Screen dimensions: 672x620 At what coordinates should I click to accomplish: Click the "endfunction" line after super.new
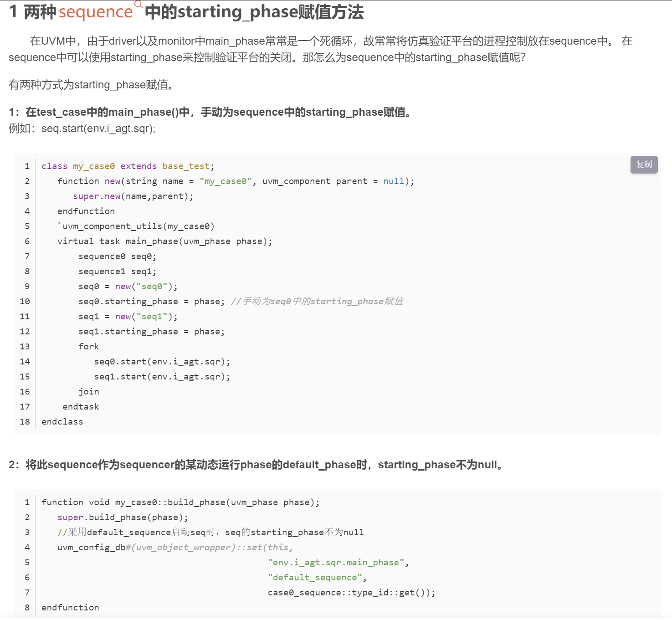(x=86, y=211)
